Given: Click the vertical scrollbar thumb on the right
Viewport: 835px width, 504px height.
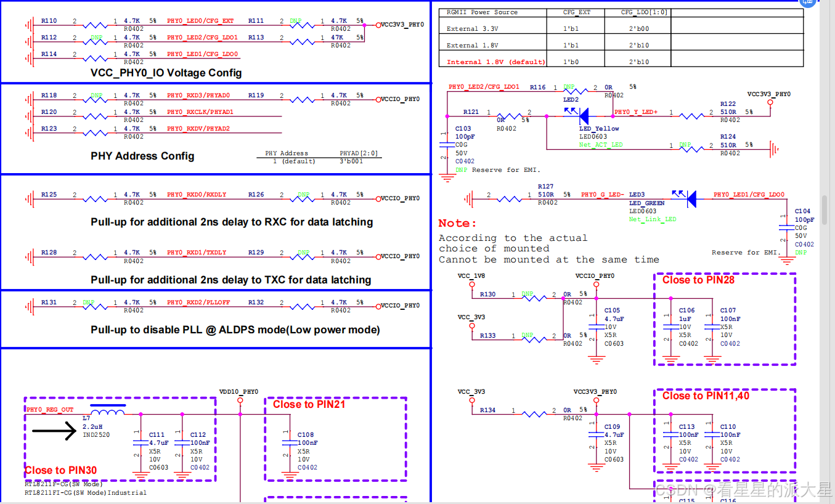Looking at the screenshot, I should coord(825,209).
